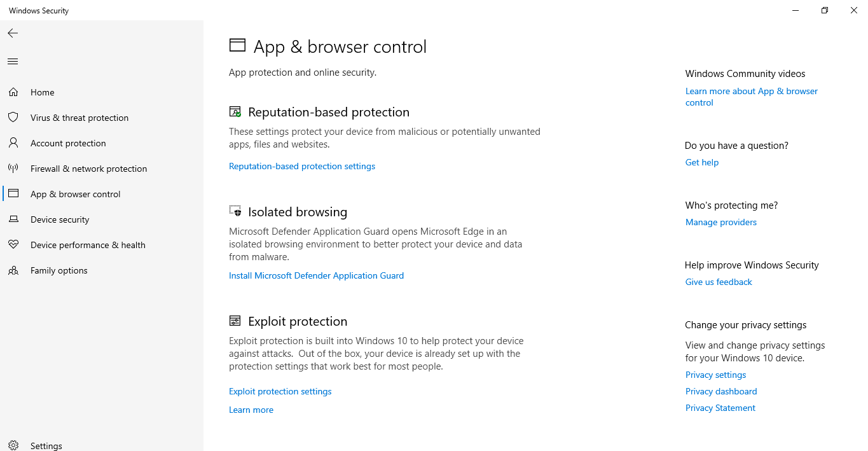Click the Home house icon
868x451 pixels.
13,92
